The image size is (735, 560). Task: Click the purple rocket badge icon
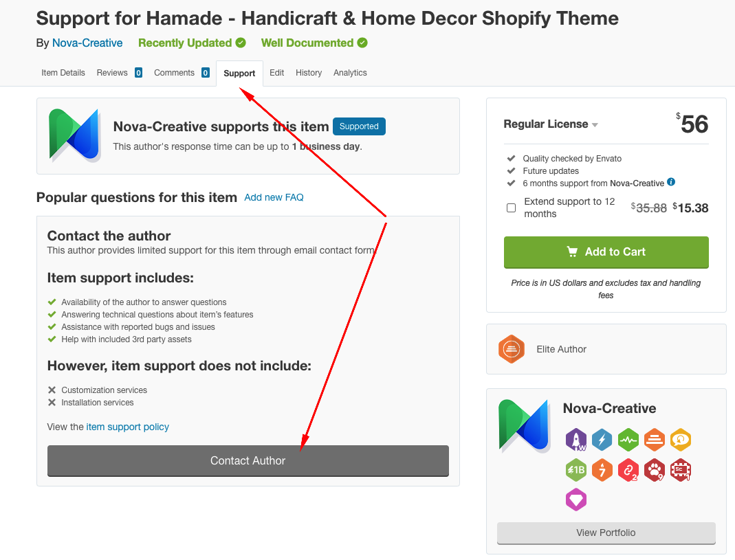point(576,440)
